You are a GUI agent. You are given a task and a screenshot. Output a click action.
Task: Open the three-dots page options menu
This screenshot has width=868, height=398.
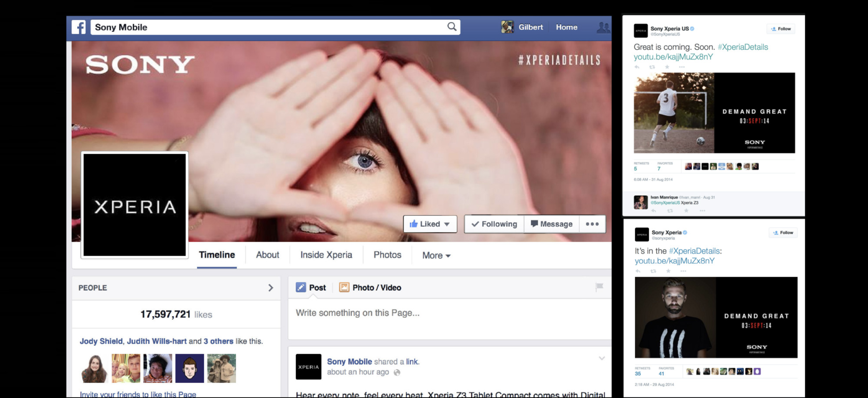[592, 224]
